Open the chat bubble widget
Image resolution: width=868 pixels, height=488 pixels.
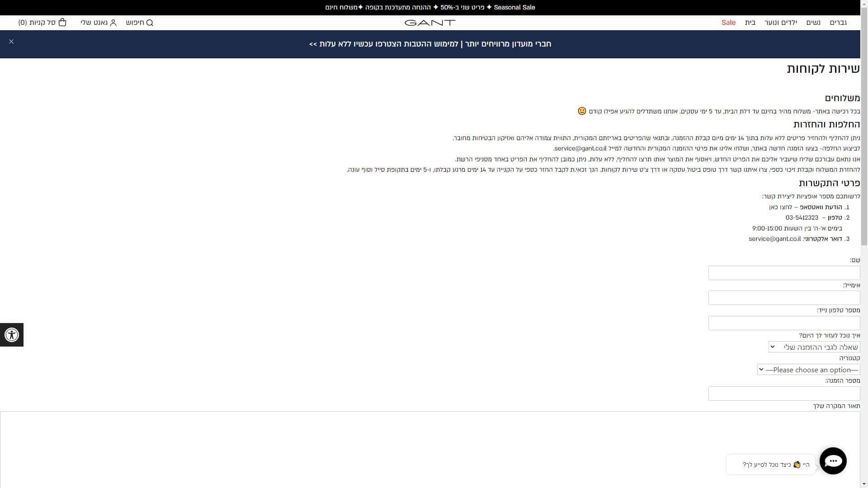pyautogui.click(x=833, y=461)
